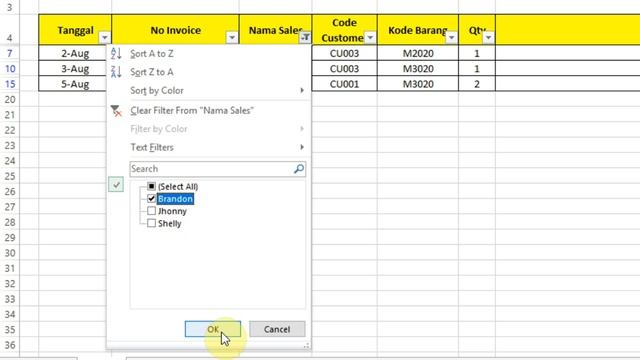Image resolution: width=640 pixels, height=360 pixels.
Task: Select the Shelly label in list
Action: [170, 223]
